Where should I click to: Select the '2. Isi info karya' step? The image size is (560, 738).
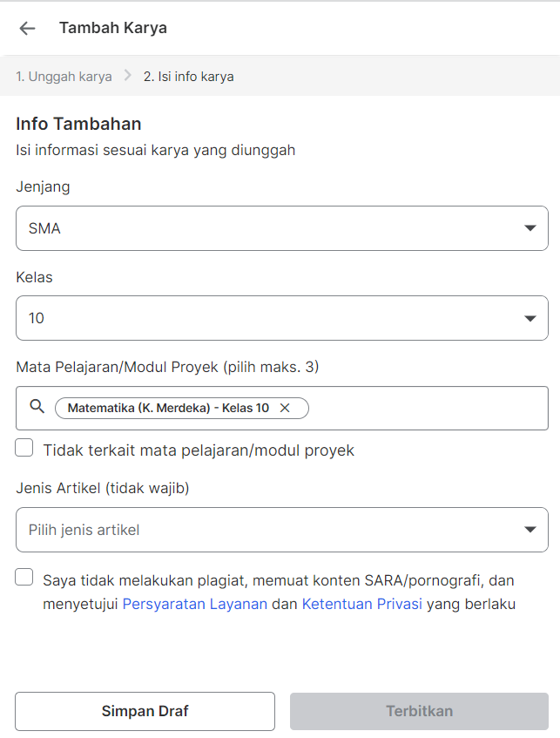(188, 76)
